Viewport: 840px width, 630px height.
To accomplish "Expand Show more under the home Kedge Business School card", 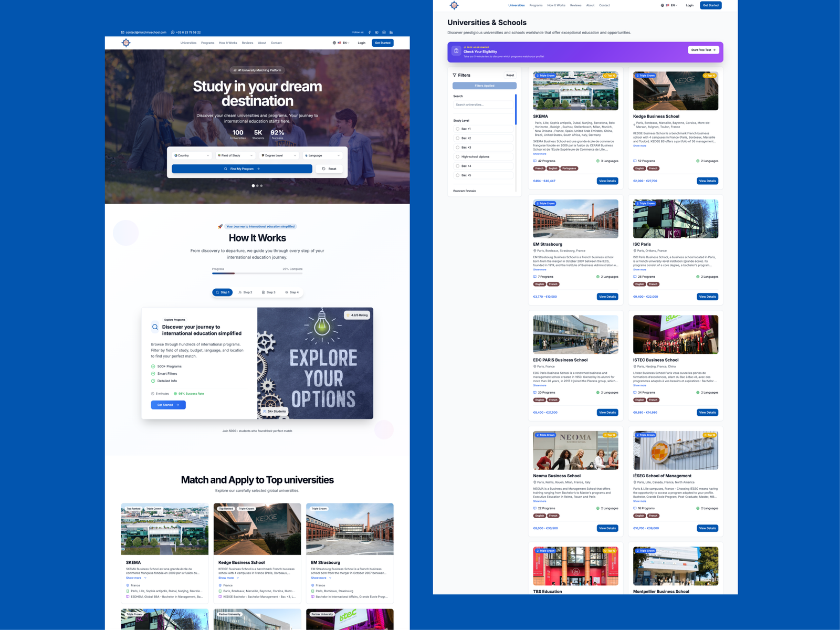I will coord(228,578).
